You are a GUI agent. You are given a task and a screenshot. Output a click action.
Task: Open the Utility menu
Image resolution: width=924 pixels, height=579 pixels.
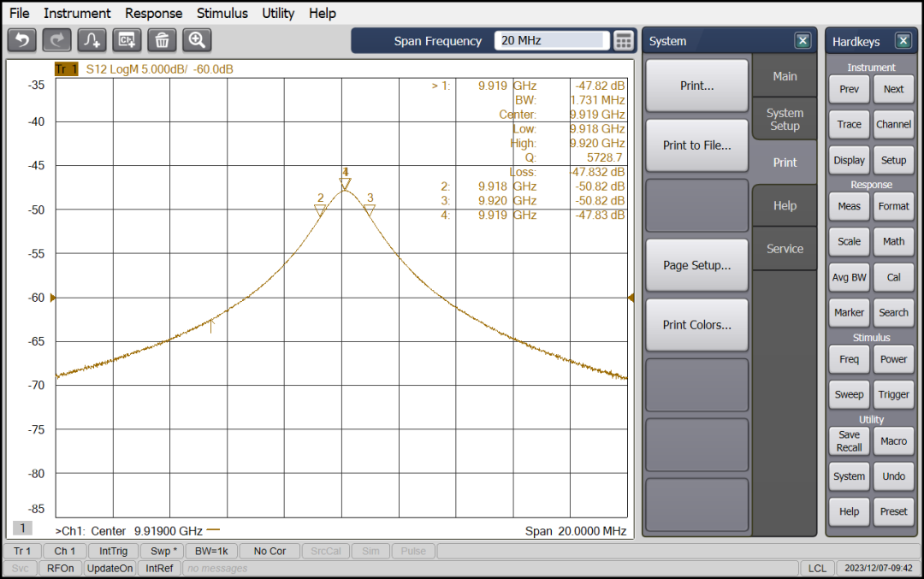coord(278,13)
